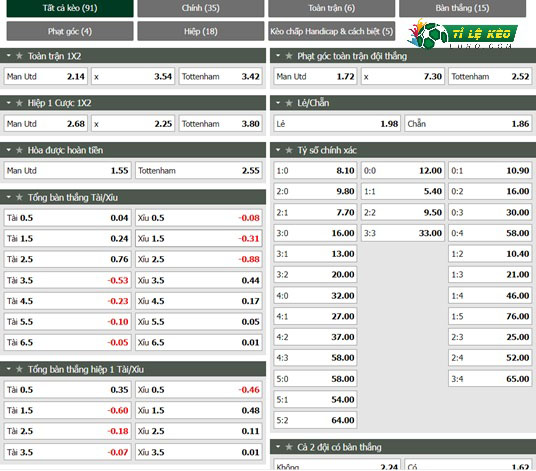Choose exact score 2:1 at 7.70

[315, 213]
